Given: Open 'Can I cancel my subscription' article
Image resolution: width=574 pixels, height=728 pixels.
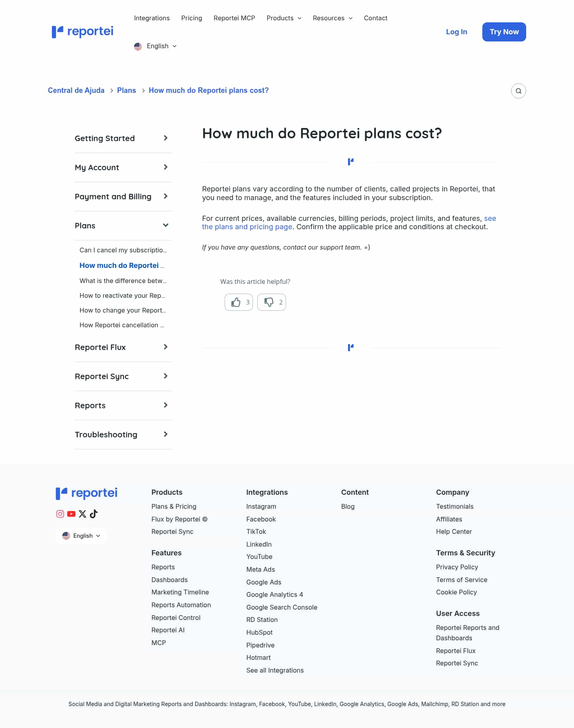Looking at the screenshot, I should pos(123,250).
